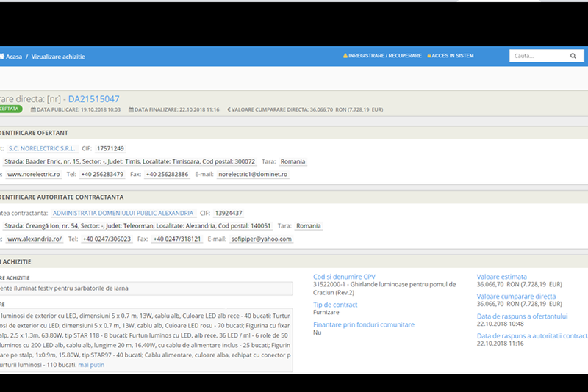Open purchase number DA21515047 link
The image size is (588, 392).
click(x=93, y=98)
